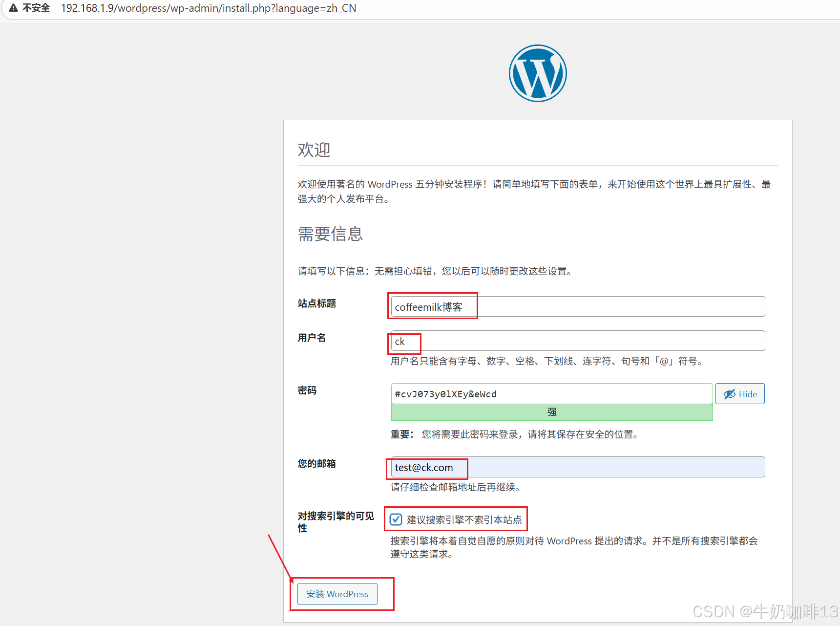Screen dimensions: 840x626
Task: Click the browser address bar URL
Action: [x=209, y=8]
